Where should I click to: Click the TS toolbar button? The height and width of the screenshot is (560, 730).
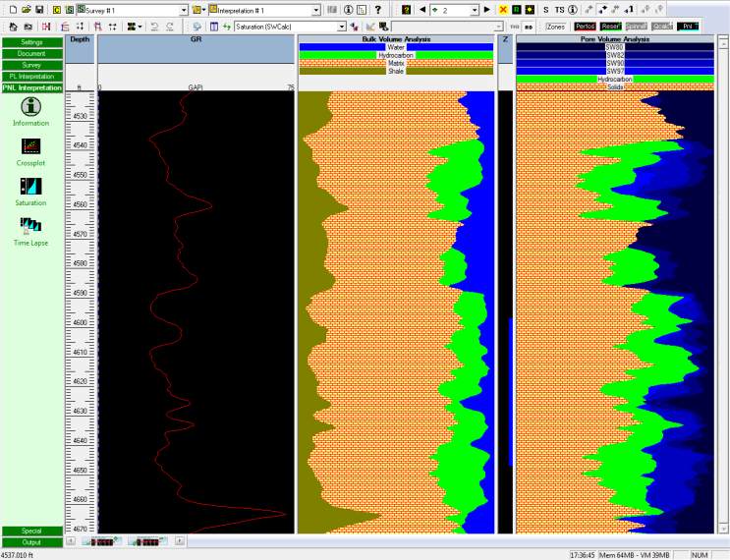[x=559, y=10]
